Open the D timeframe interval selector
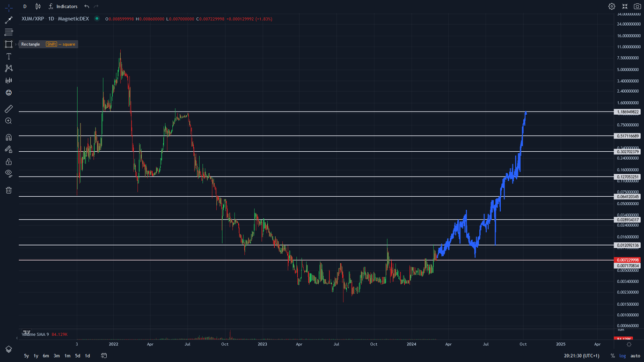The image size is (644, 362). [x=25, y=6]
